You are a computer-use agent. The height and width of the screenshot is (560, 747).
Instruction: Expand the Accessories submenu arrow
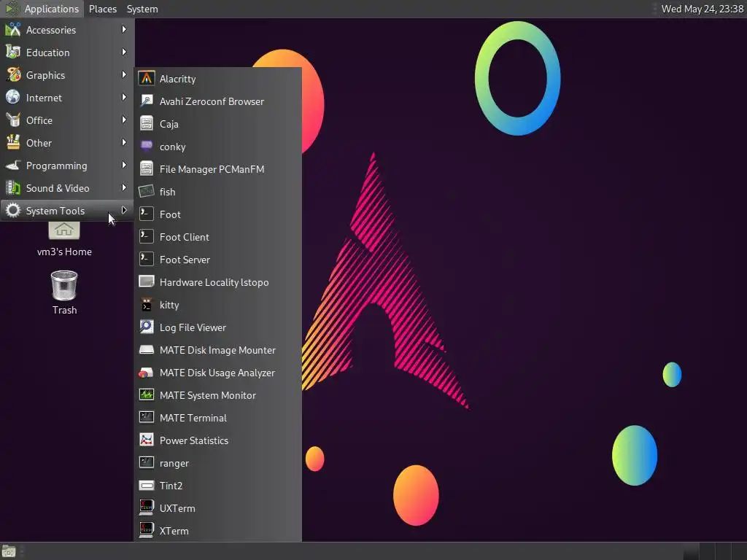(124, 29)
